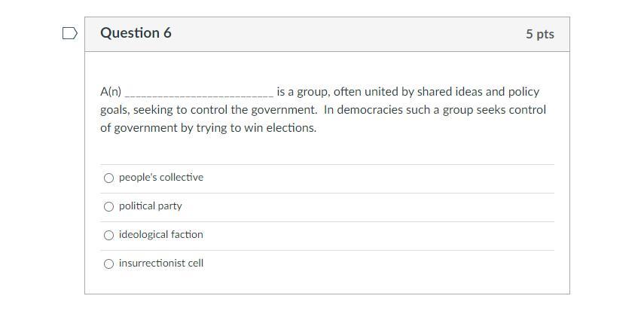Flag Question 6 for review
Screen dimensions: 644x314
(69, 33)
